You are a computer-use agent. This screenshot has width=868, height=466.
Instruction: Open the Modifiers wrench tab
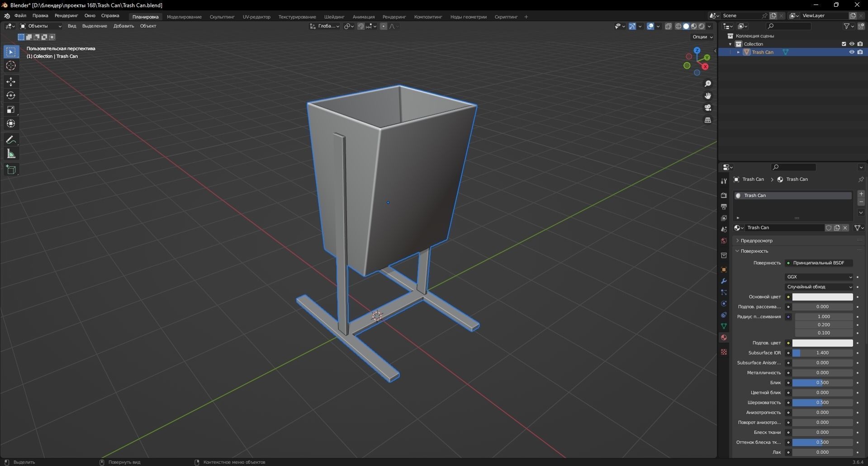(724, 281)
